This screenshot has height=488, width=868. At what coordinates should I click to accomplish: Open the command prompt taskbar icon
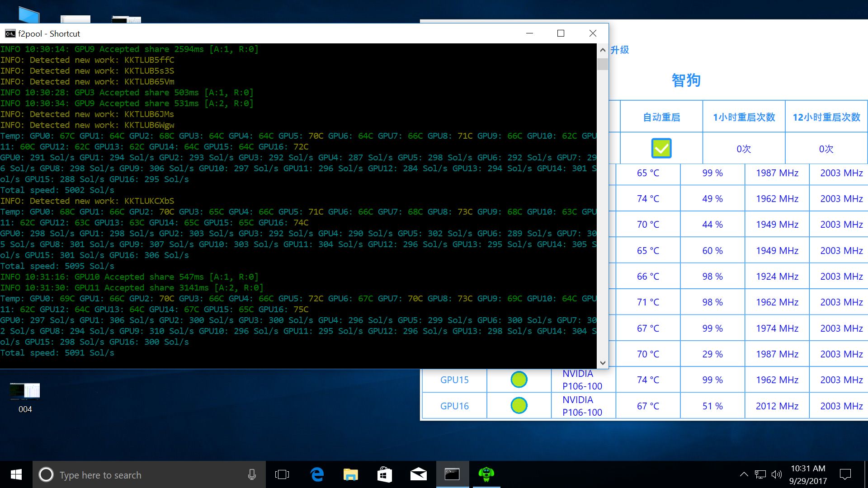click(x=452, y=474)
